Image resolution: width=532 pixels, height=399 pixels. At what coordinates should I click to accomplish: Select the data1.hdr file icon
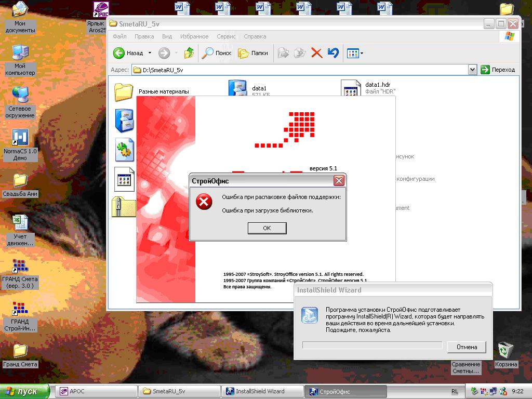pyautogui.click(x=351, y=88)
